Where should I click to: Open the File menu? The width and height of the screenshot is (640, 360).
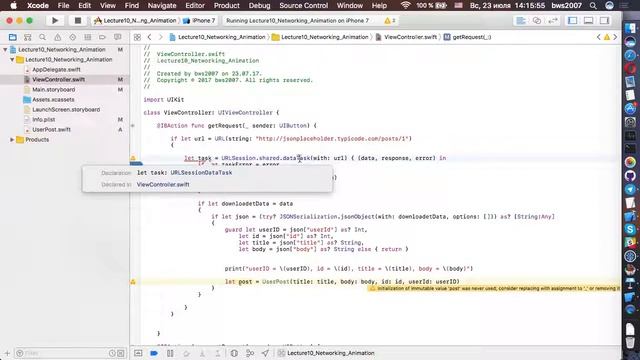63,5
